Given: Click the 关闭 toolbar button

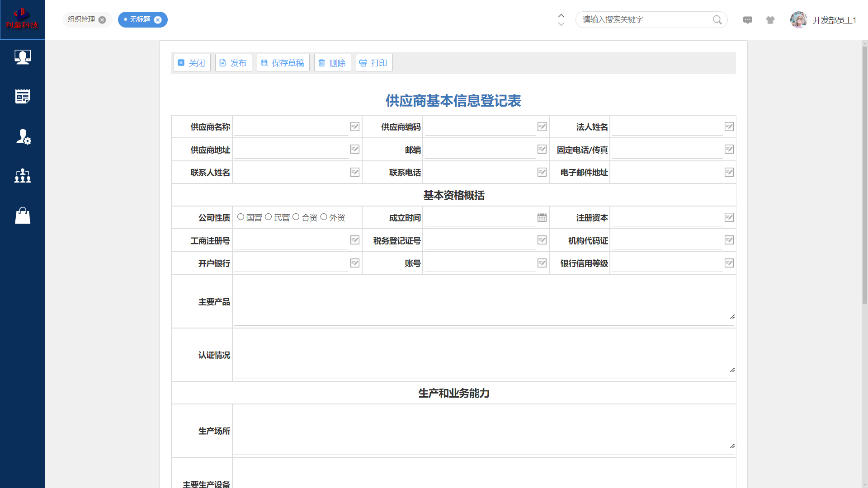Looking at the screenshot, I should pyautogui.click(x=192, y=63).
